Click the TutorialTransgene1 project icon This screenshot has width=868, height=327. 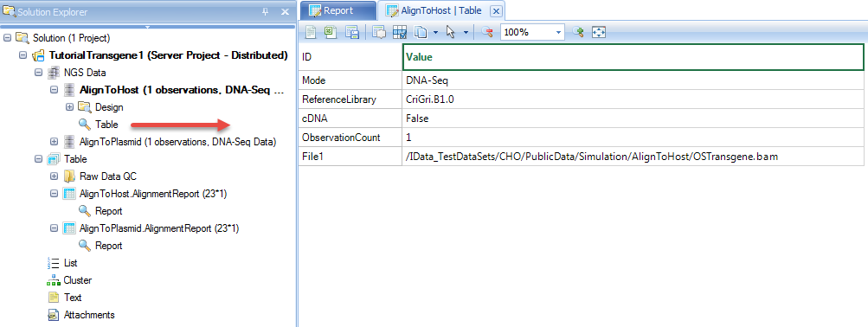click(x=37, y=55)
